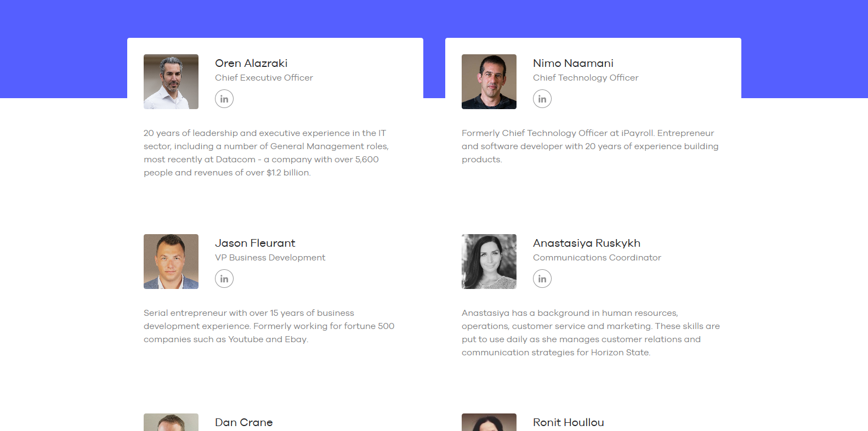Screen dimensions: 868x431
Task: Click the VP Business Development title
Action: tap(270, 258)
